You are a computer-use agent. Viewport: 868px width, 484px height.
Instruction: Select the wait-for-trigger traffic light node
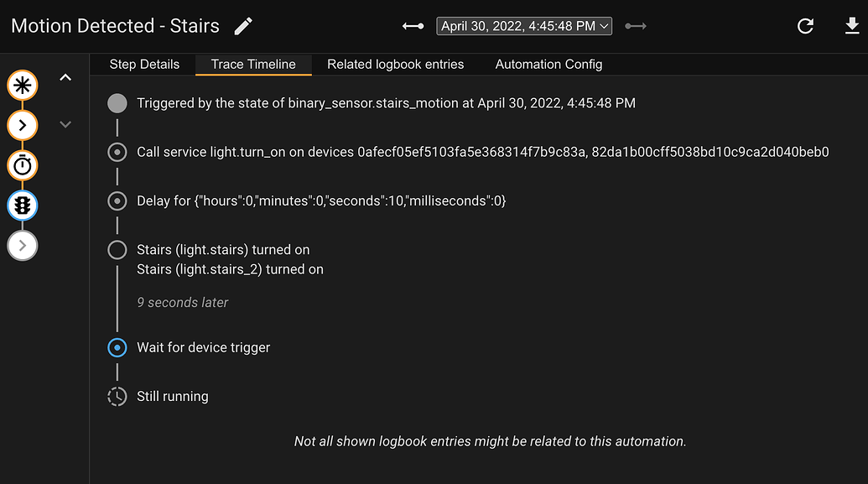tap(23, 206)
